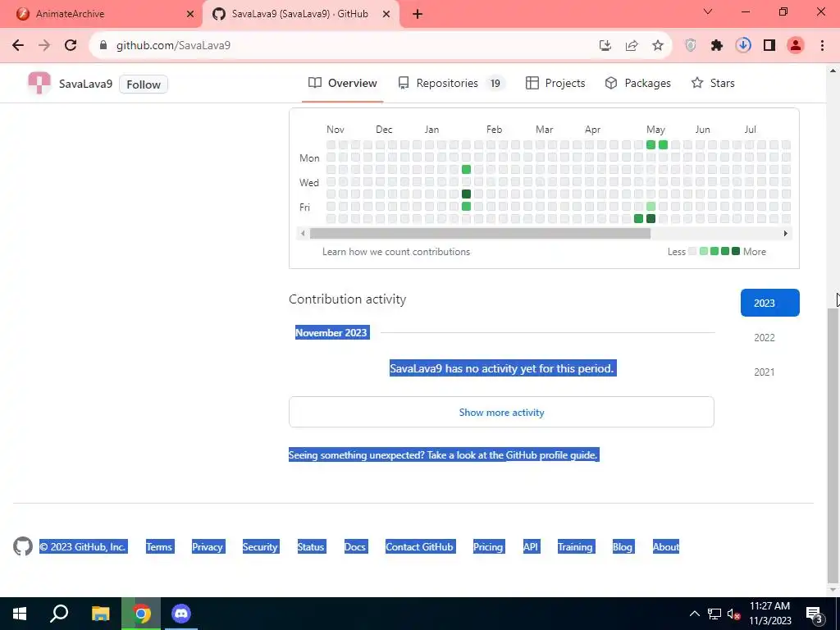Click the muted volume tray icon
The image size is (840, 630).
[x=734, y=614]
